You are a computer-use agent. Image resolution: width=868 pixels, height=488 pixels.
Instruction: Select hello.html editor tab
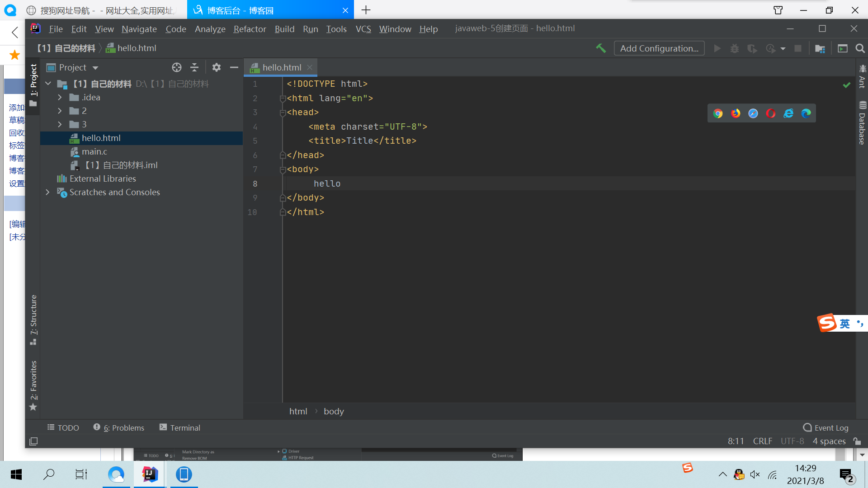281,67
